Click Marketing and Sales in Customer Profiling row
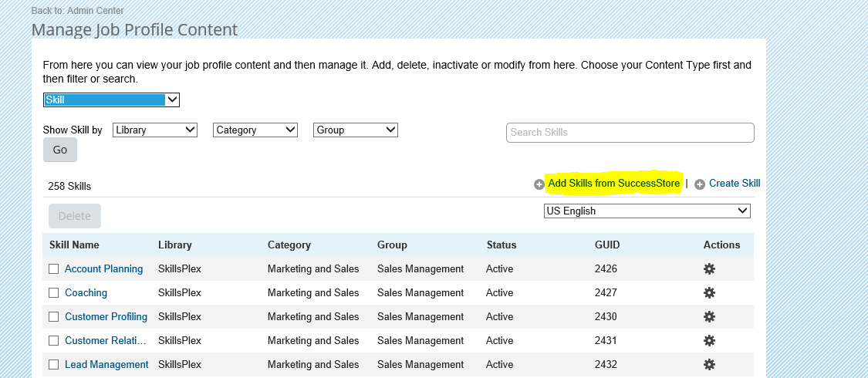The image size is (868, 378). [313, 316]
